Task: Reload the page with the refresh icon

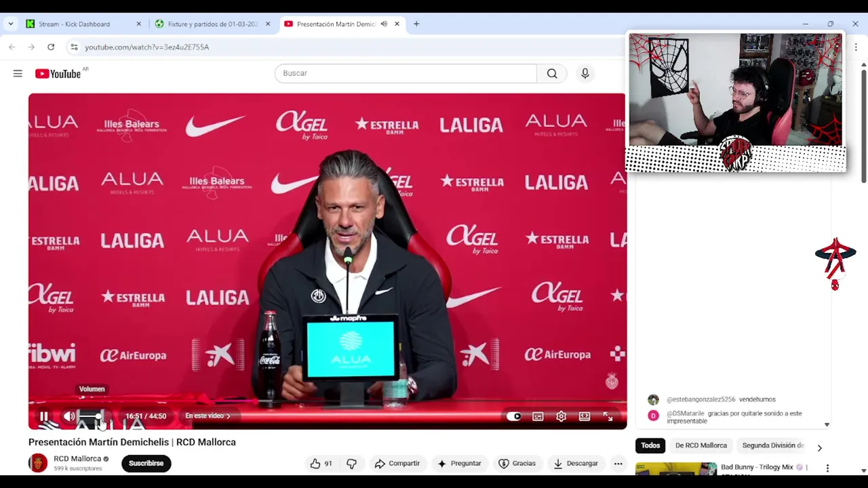Action: (51, 47)
